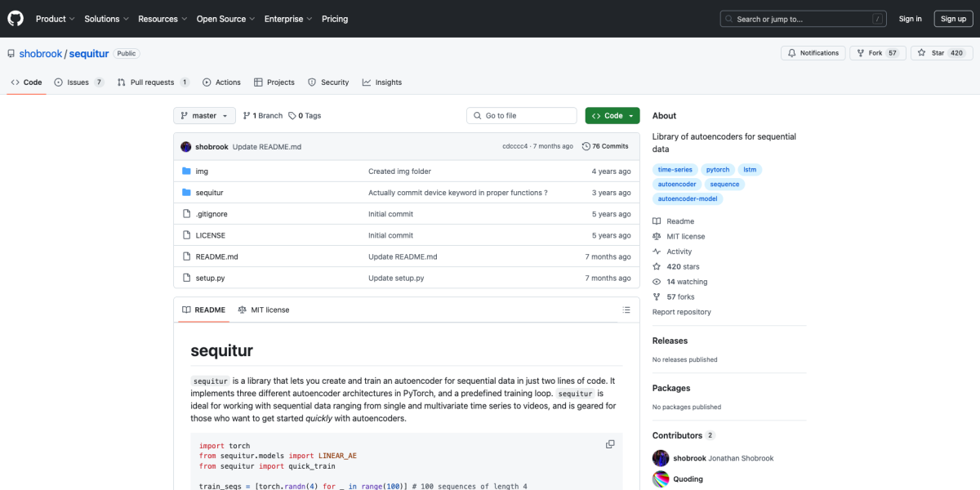
Task: Expand the master branch dropdown
Action: (204, 116)
